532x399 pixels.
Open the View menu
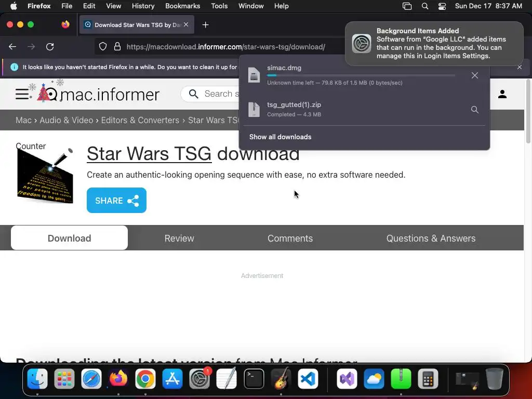114,6
